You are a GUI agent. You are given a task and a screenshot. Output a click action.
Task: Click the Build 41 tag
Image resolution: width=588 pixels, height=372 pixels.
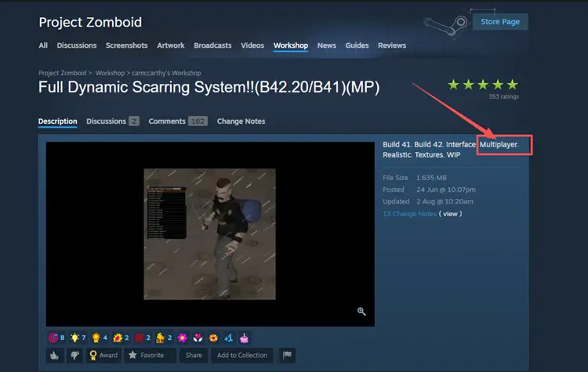397,144
